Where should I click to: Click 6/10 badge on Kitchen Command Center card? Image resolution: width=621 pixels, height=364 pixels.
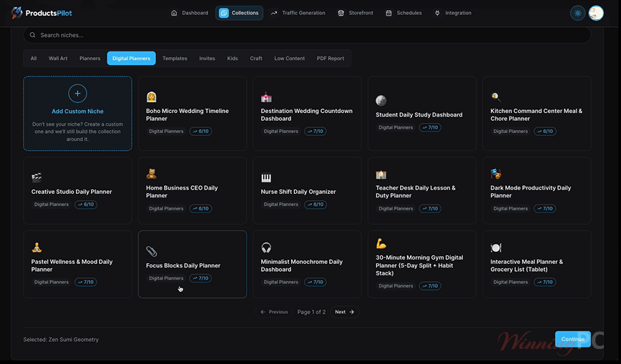coord(545,131)
